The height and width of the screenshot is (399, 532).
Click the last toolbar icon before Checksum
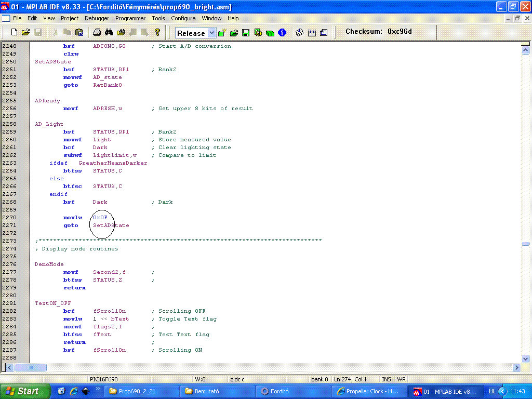324,33
